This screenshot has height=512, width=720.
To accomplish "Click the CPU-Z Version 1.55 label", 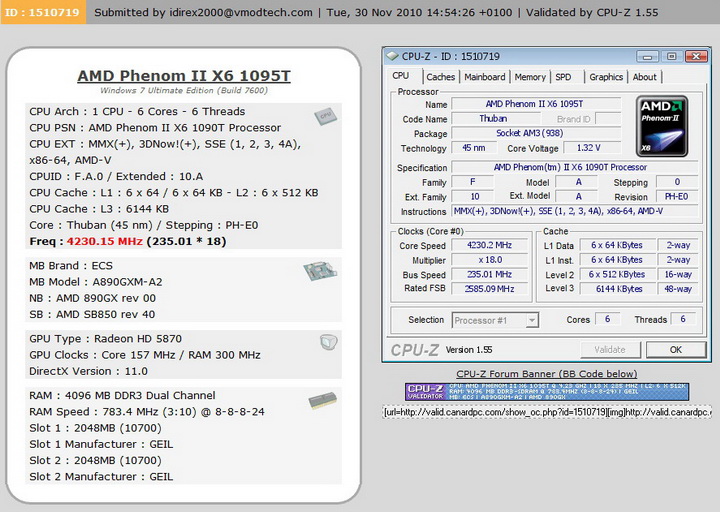I will [469, 350].
